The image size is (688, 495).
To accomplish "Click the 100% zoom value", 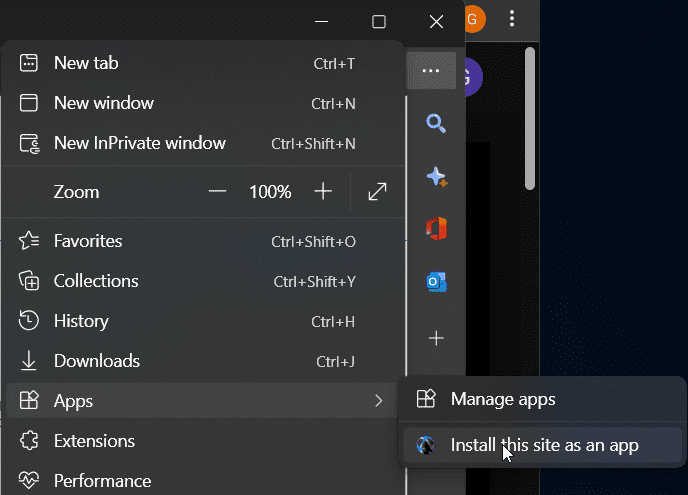I will click(270, 192).
